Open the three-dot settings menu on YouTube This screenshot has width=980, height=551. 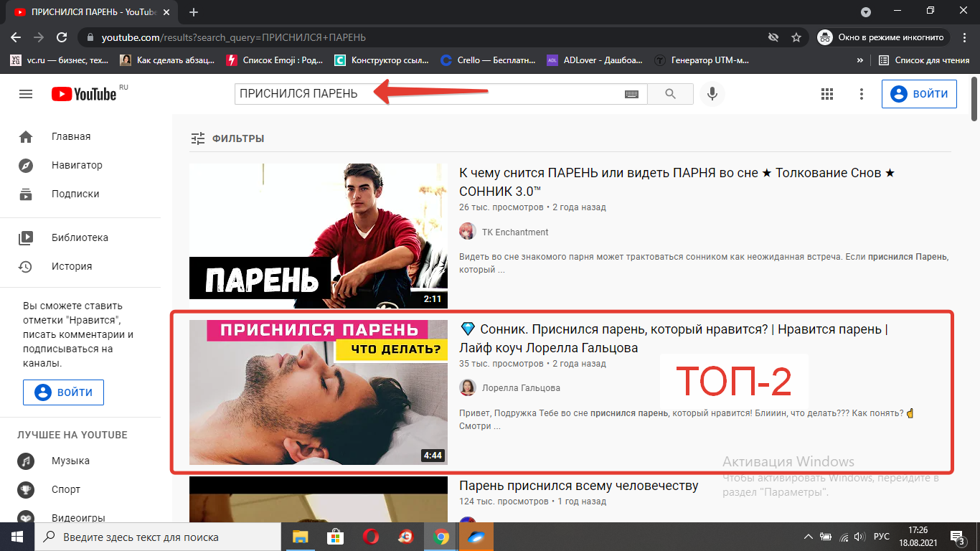(862, 94)
